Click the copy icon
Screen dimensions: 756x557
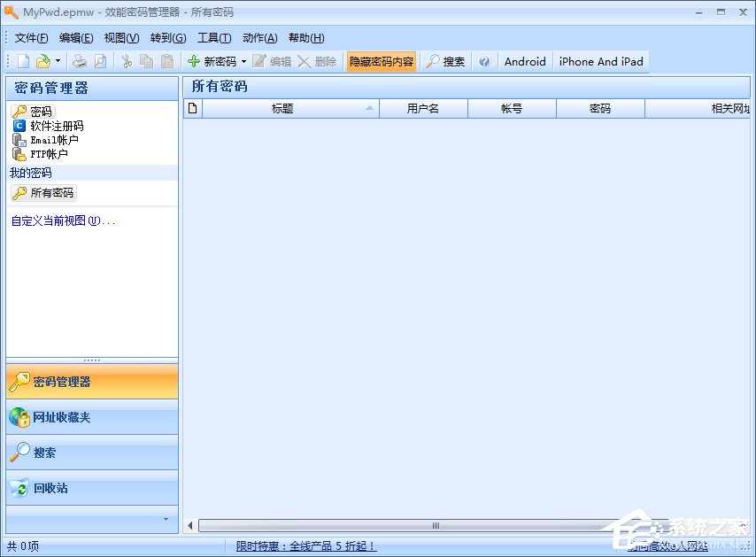click(x=147, y=61)
